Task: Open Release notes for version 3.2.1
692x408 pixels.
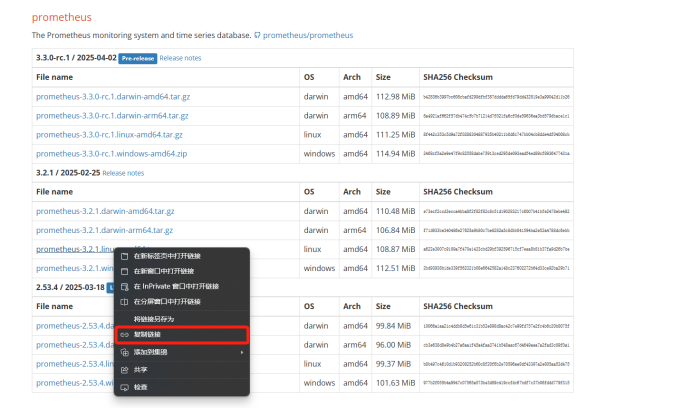Action: (123, 173)
